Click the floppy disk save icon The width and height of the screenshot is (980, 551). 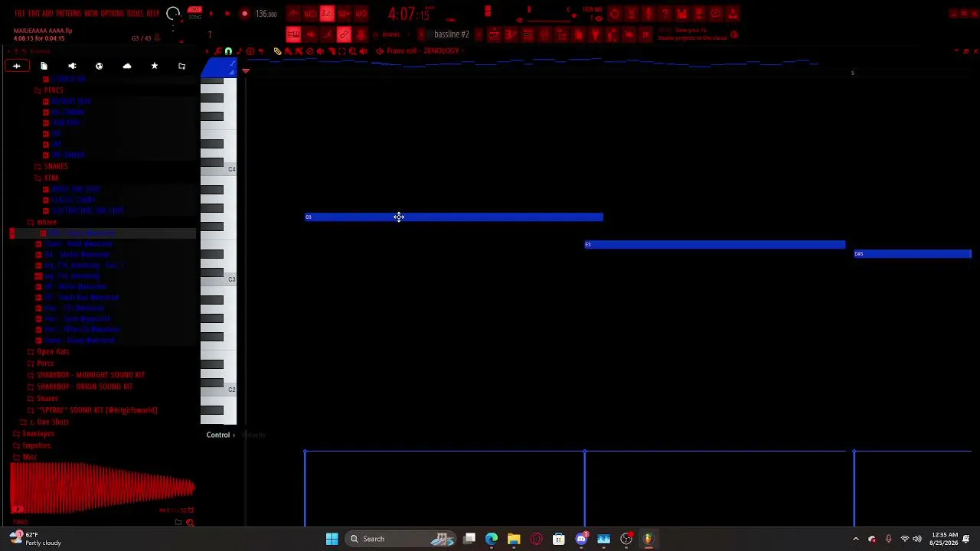point(682,14)
